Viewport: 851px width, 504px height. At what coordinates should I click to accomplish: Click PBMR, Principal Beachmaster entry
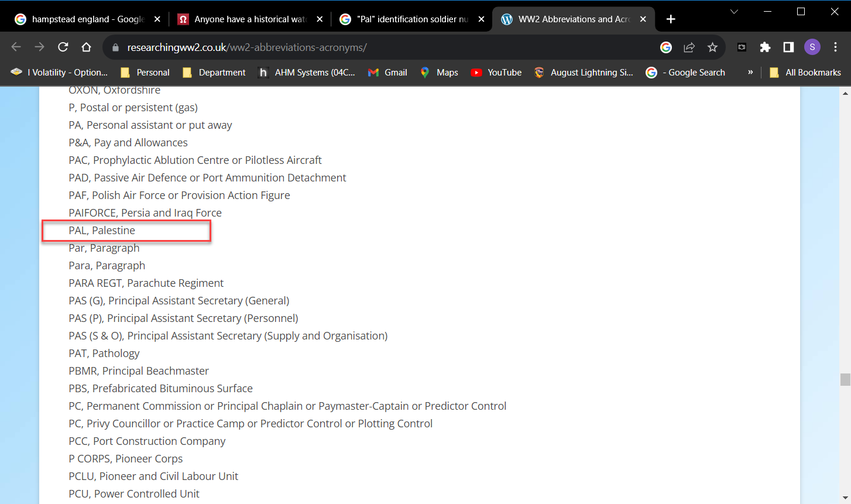pyautogui.click(x=139, y=371)
